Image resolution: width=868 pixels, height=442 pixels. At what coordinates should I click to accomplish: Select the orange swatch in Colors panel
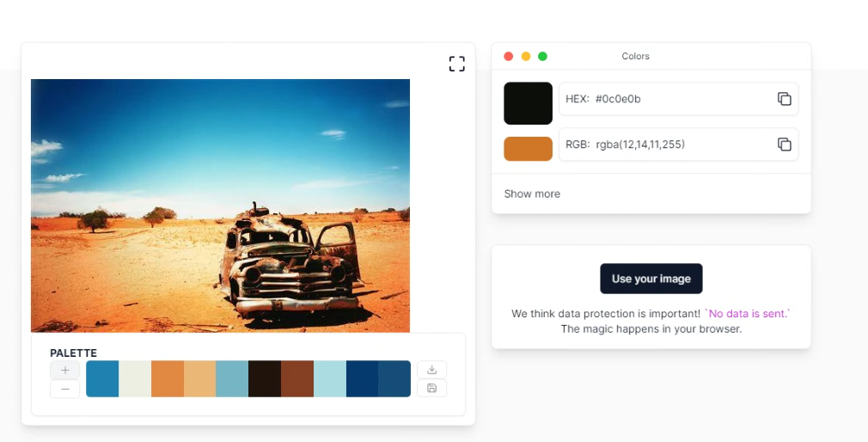(x=528, y=149)
